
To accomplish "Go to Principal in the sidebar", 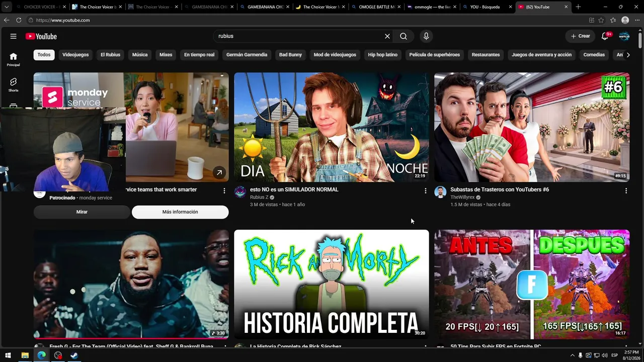I will (14, 59).
